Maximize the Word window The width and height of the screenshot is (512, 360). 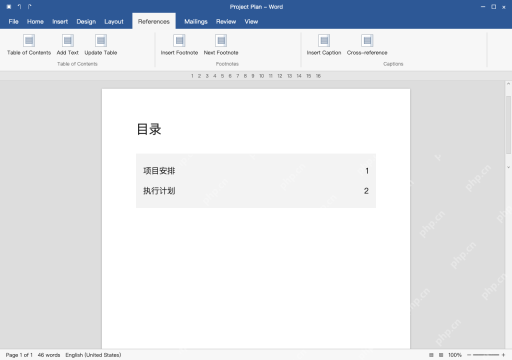pyautogui.click(x=494, y=7)
